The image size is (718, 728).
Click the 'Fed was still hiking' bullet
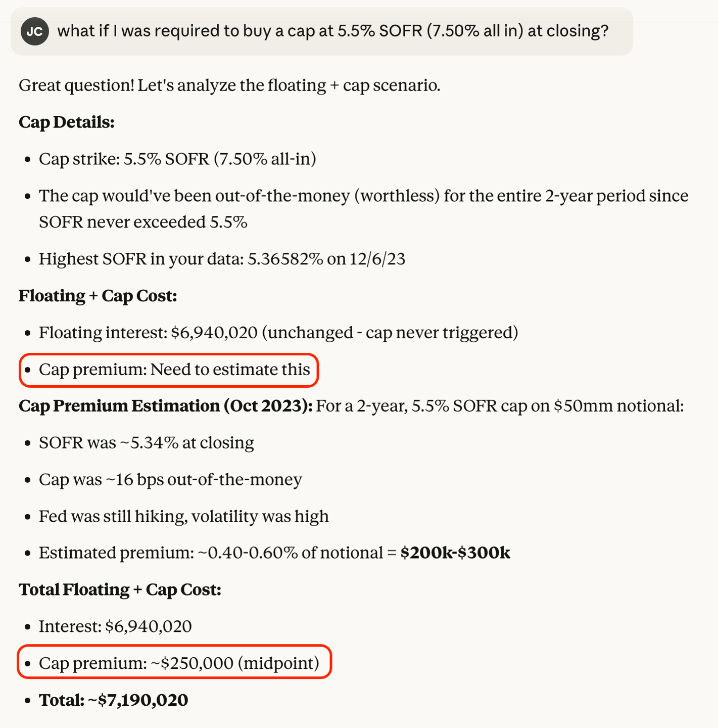[183, 516]
